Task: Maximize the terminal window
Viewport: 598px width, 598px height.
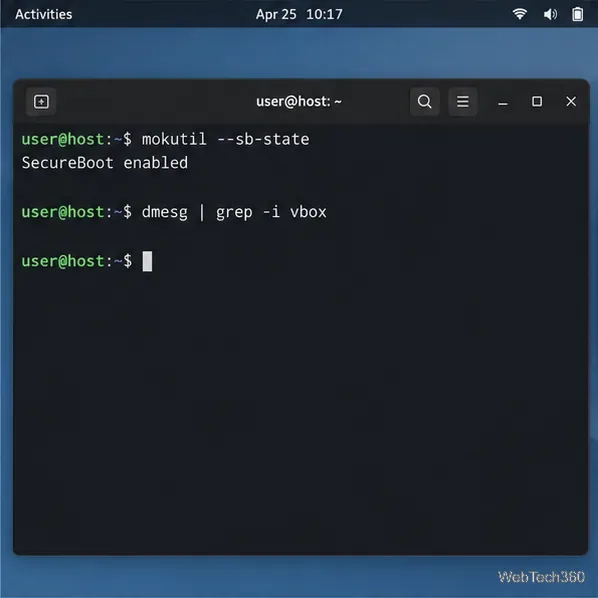Action: pos(537,101)
